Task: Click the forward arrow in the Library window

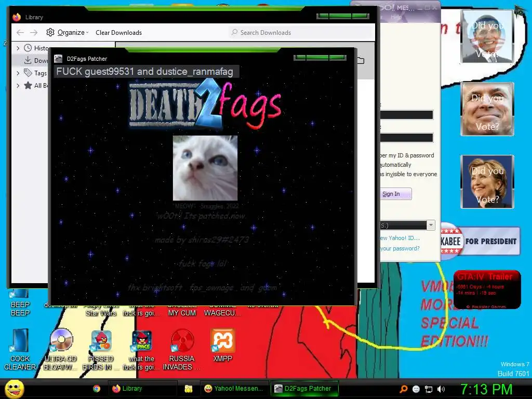Action: click(x=34, y=33)
